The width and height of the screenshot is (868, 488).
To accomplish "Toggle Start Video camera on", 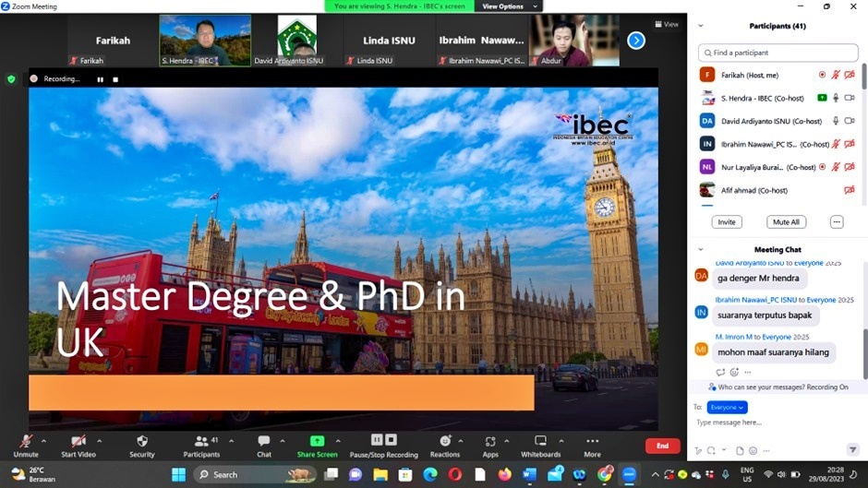I will [78, 442].
